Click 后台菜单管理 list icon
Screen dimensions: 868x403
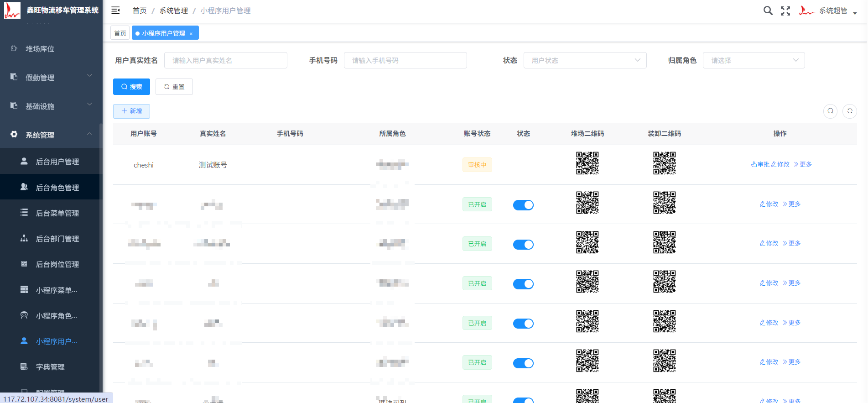pyautogui.click(x=24, y=213)
